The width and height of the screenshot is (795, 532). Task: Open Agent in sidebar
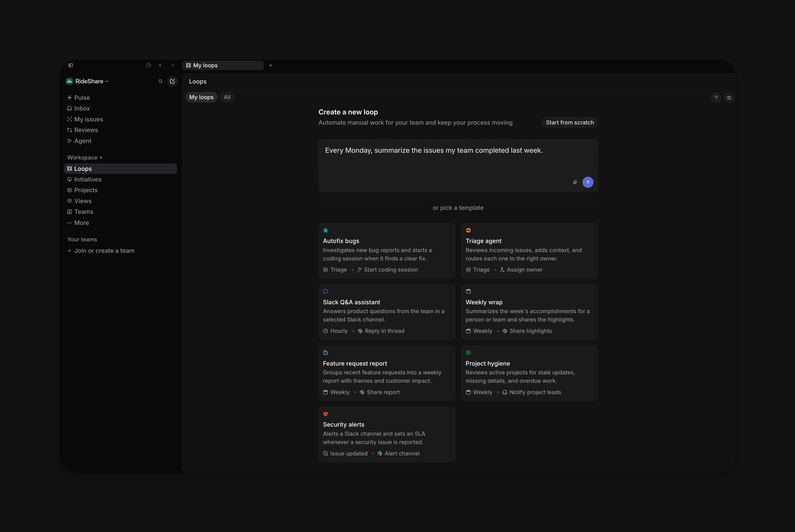120,141
